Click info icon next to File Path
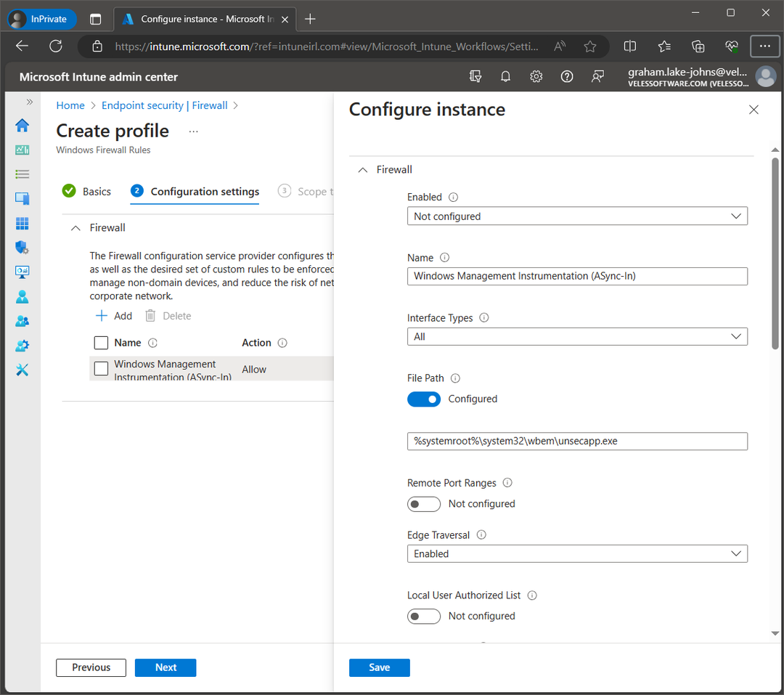Image resolution: width=784 pixels, height=695 pixels. pyautogui.click(x=455, y=378)
